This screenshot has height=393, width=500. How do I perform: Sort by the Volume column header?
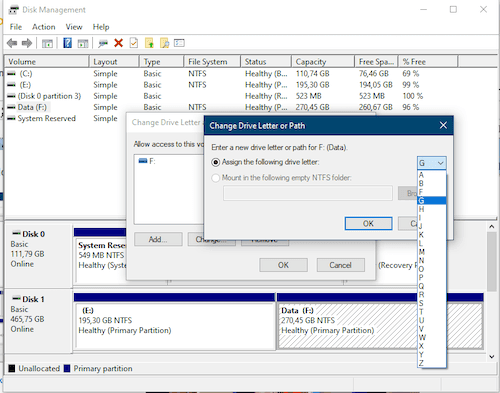[47, 62]
